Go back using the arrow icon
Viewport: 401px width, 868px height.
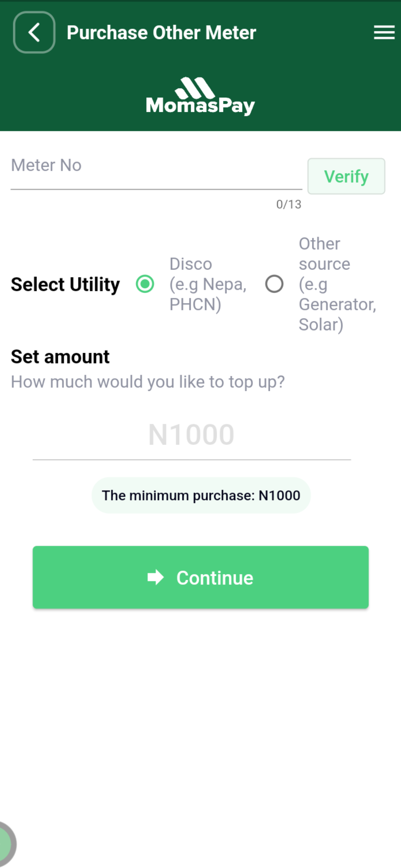[x=34, y=32]
